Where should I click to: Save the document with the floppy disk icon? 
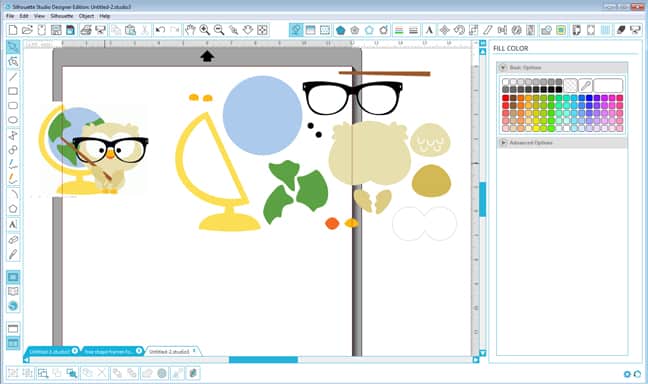56,30
